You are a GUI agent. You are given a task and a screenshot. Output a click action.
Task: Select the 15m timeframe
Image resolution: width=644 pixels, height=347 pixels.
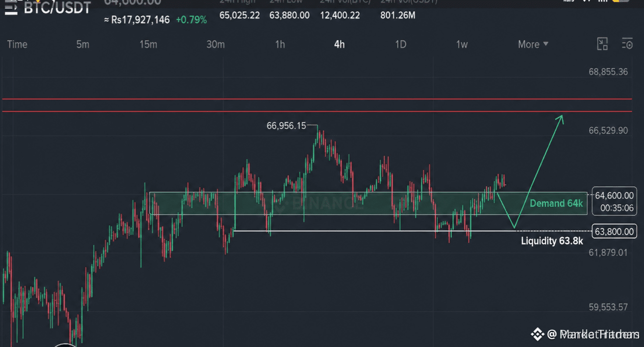pos(148,44)
